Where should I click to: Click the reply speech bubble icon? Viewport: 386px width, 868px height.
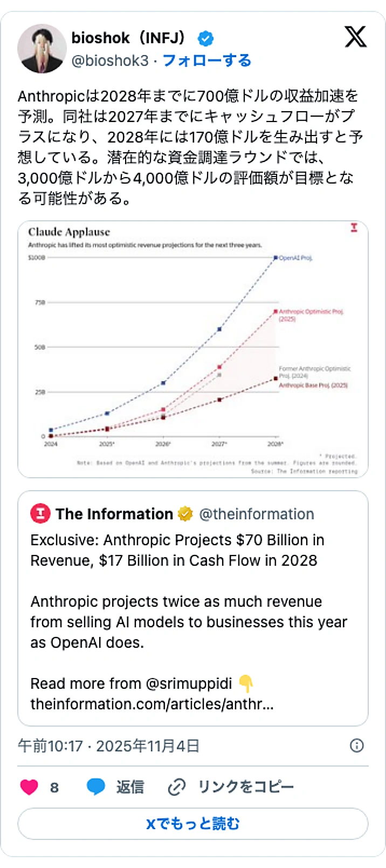(x=96, y=787)
